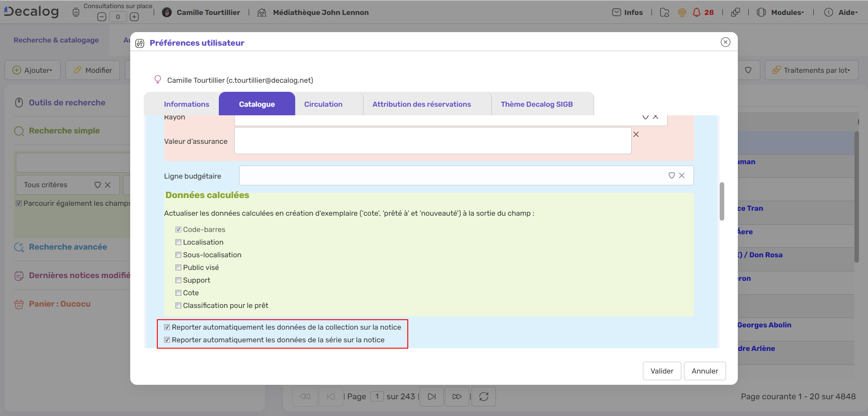Refresh the results list with the reload icon
868x416 pixels.
(483, 396)
